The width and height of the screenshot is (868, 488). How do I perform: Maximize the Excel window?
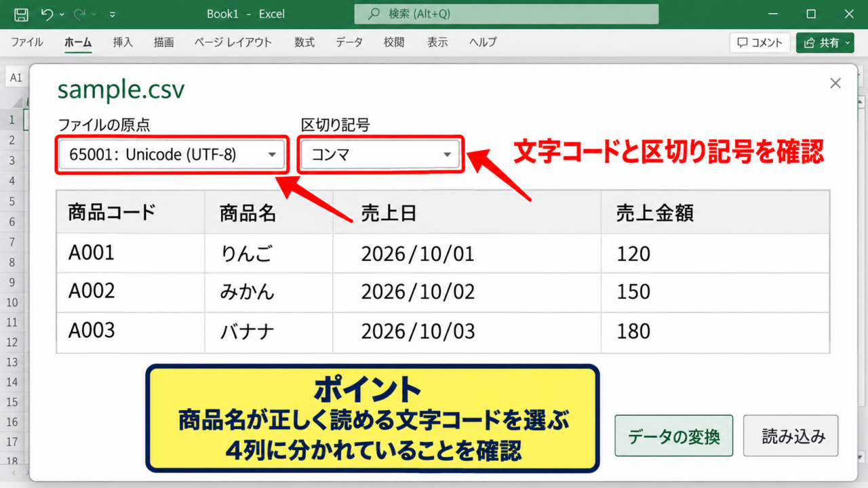[x=811, y=14]
